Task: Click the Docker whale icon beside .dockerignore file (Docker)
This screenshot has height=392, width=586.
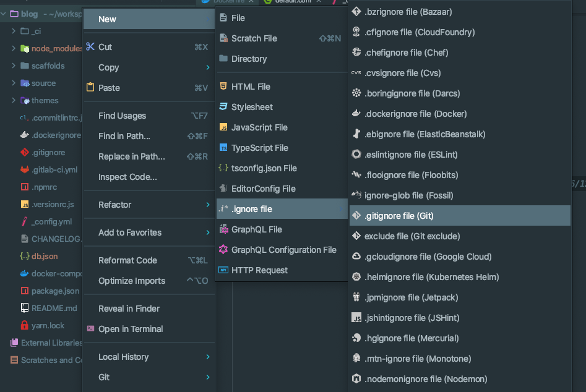Action: [x=356, y=114]
